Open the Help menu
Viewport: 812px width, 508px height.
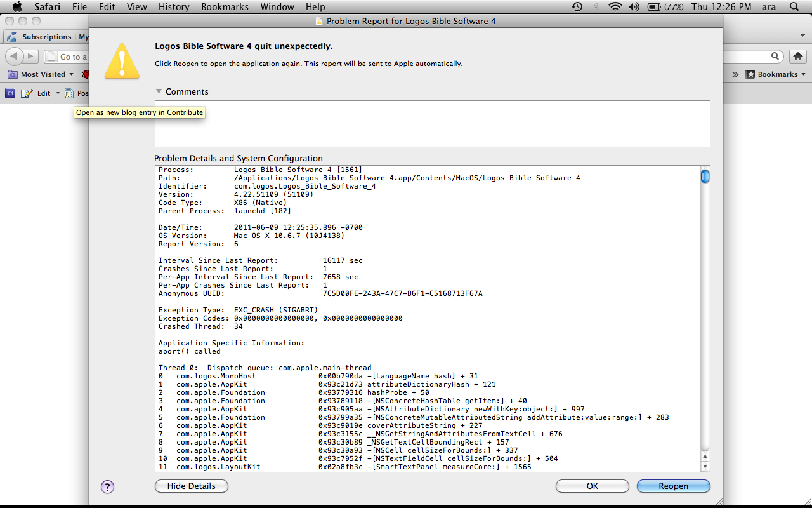point(315,7)
